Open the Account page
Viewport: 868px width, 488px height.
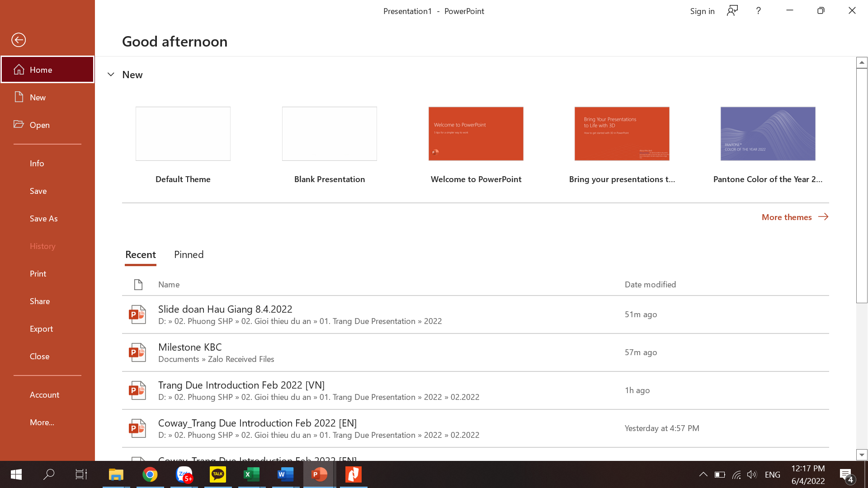[x=47, y=394]
